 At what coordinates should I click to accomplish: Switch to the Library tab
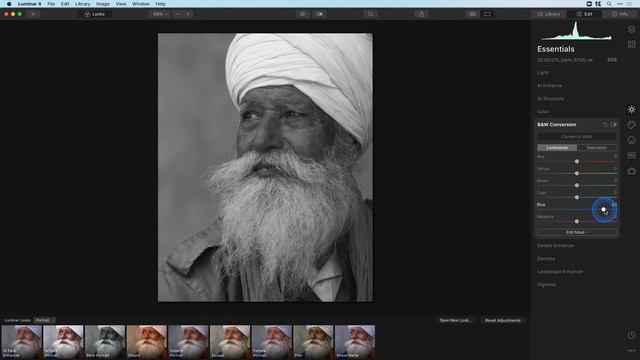(x=549, y=14)
